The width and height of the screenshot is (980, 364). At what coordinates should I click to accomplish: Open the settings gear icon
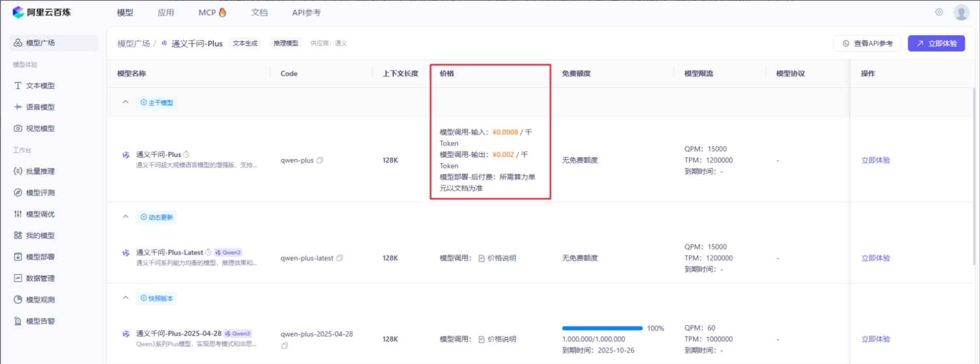(x=939, y=12)
